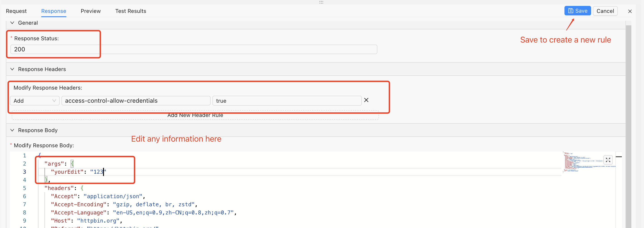Open the Test Results tab
This screenshot has height=228, width=644.
131,11
